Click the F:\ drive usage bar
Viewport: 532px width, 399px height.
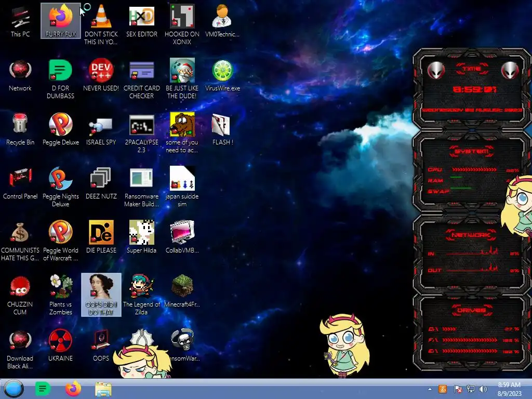click(470, 340)
